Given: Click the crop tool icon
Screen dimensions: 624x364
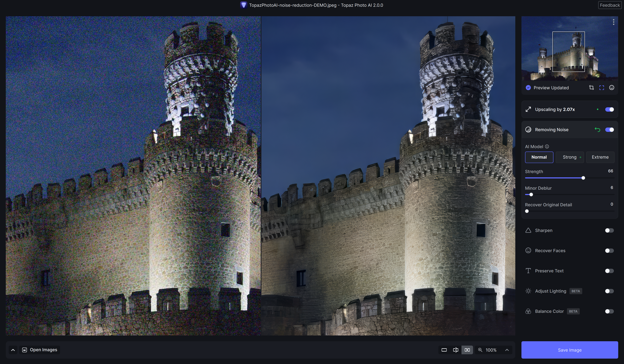Looking at the screenshot, I should tap(591, 88).
